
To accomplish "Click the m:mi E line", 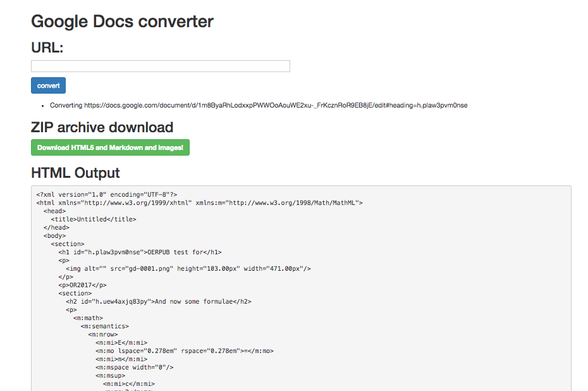I will pos(121,343).
